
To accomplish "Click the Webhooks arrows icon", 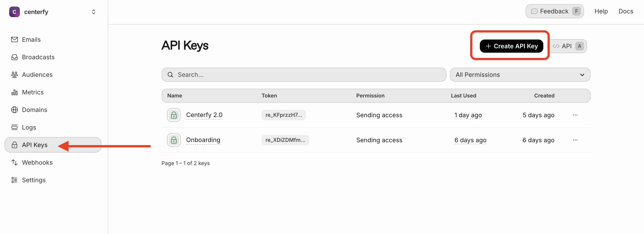I will tap(15, 163).
